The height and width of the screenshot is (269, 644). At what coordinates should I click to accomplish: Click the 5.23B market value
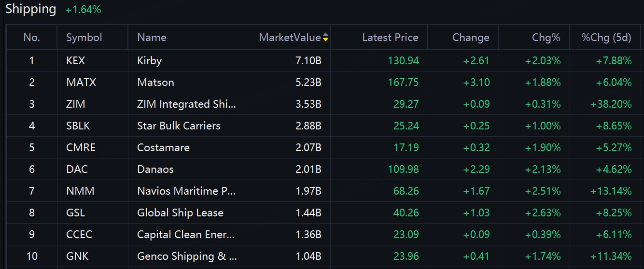point(308,82)
